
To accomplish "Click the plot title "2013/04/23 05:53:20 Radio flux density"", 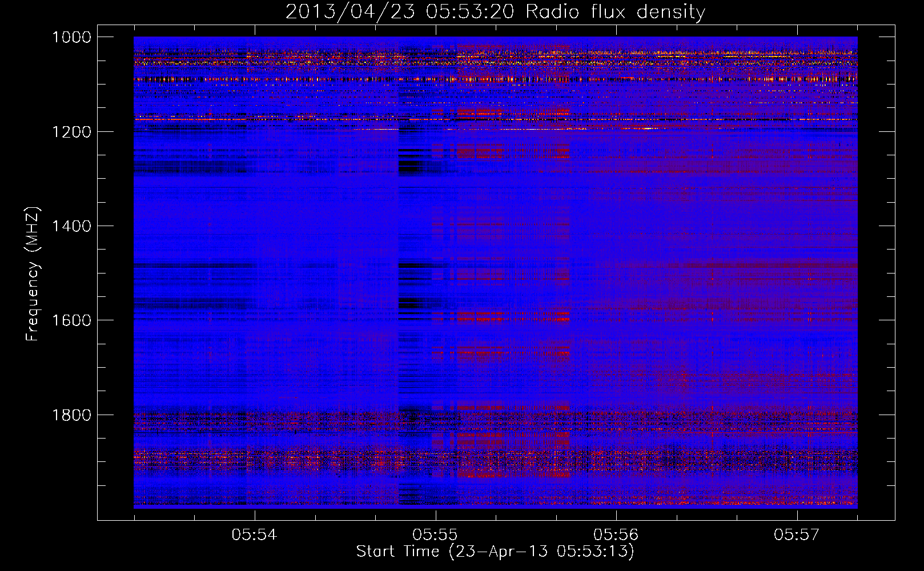I will (x=495, y=11).
